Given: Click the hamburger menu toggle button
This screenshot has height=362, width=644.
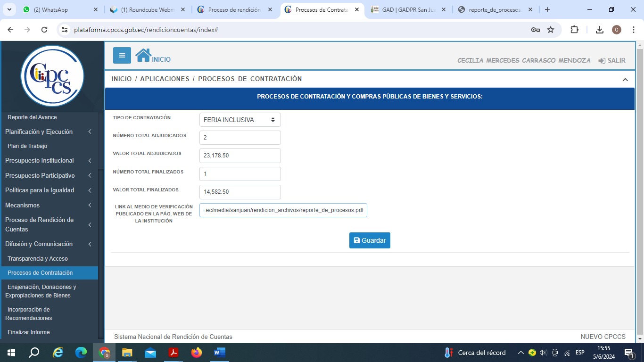Looking at the screenshot, I should (122, 55).
